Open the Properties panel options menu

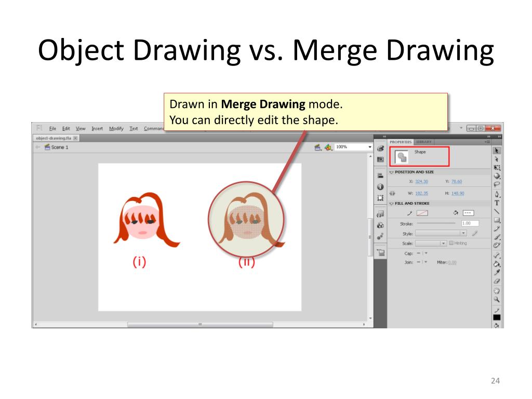click(487, 142)
